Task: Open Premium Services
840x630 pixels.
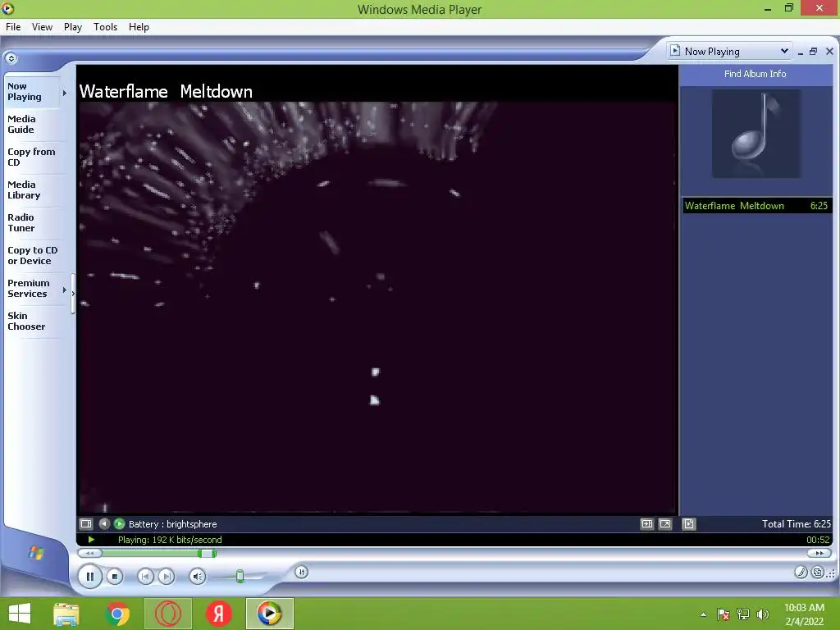Action: pos(30,288)
